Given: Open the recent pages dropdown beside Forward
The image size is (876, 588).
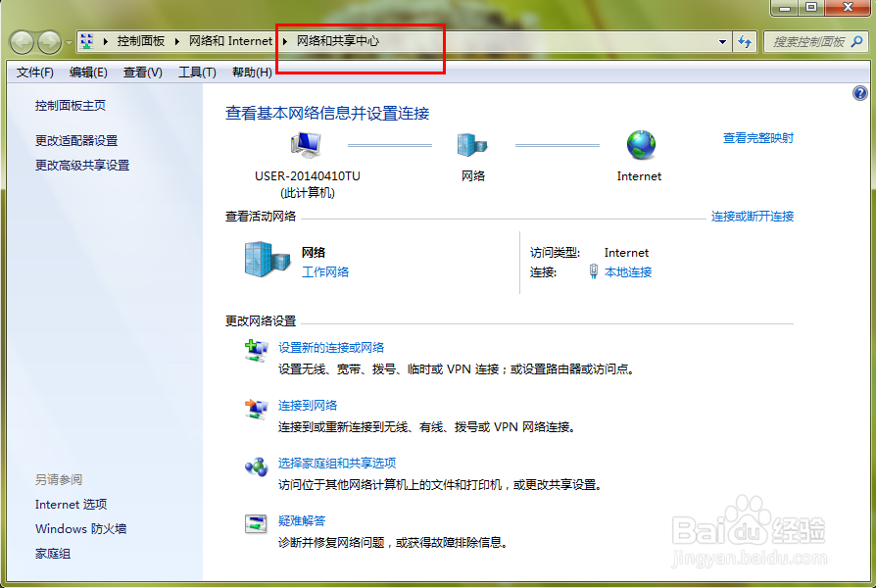Looking at the screenshot, I should coord(69,42).
